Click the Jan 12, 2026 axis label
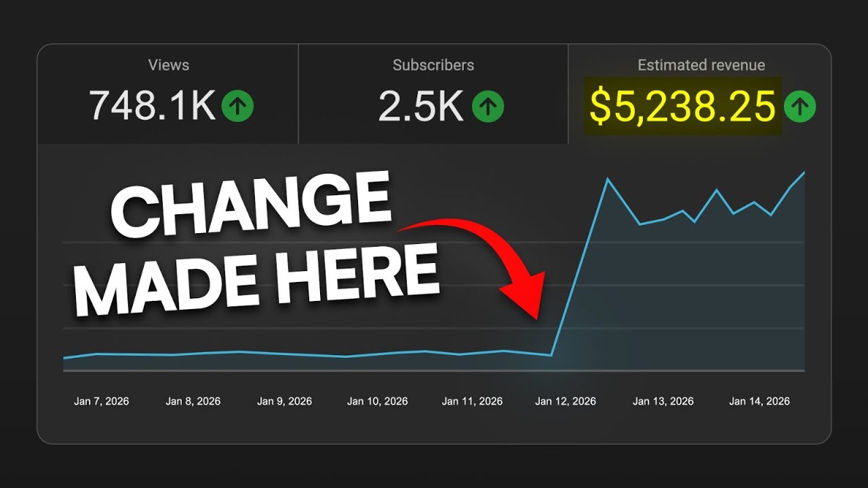This screenshot has width=868, height=488. point(566,401)
